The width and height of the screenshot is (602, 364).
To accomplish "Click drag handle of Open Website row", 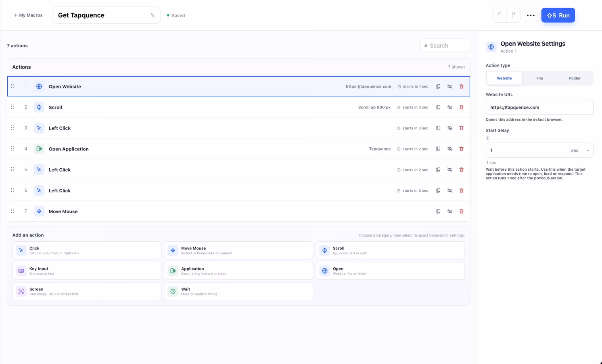I will (13, 86).
